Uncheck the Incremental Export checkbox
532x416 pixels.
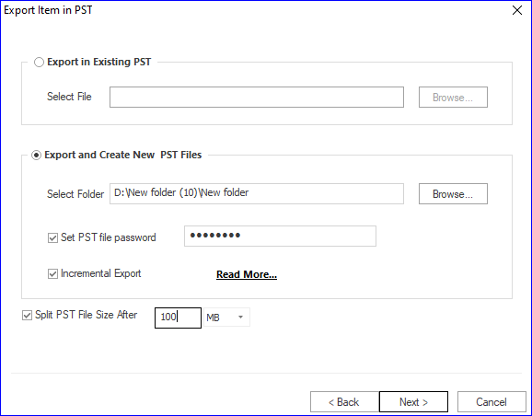point(52,273)
